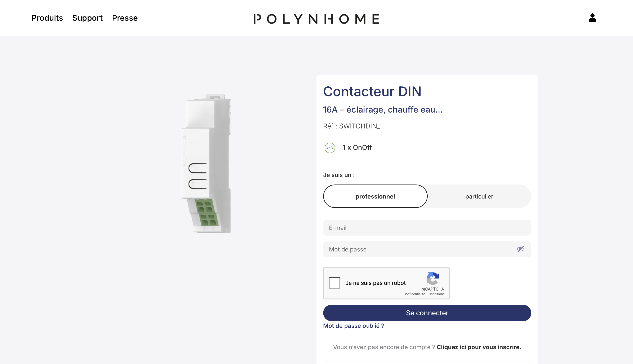Open the Presse menu
Viewport: 633px width, 364px height.
click(x=125, y=18)
